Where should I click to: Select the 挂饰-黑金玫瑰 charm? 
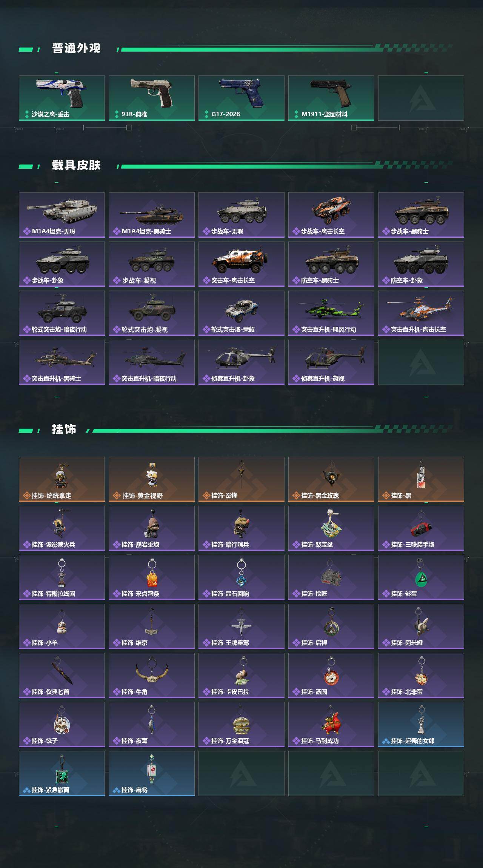click(331, 479)
